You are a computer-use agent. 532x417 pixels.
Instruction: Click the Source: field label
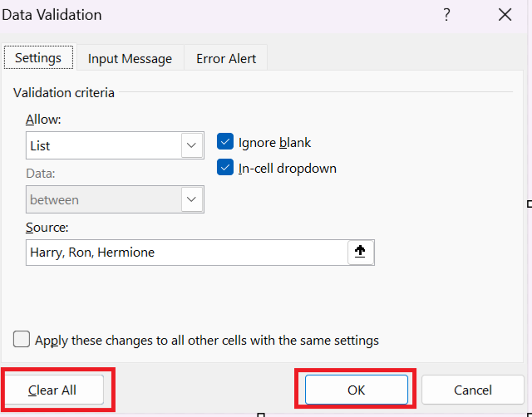(x=47, y=227)
